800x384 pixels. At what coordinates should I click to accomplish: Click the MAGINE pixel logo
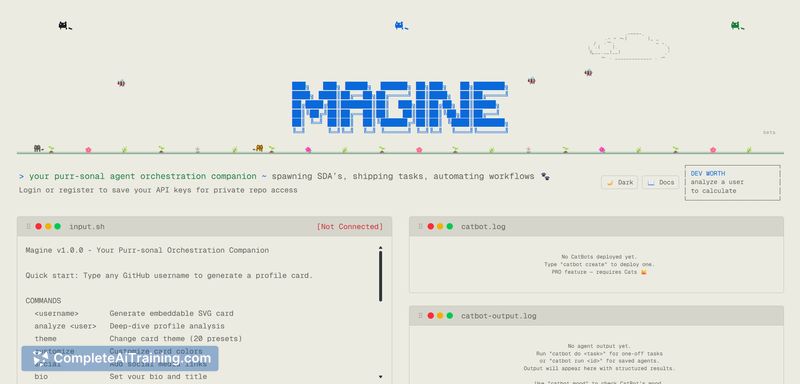point(399,107)
